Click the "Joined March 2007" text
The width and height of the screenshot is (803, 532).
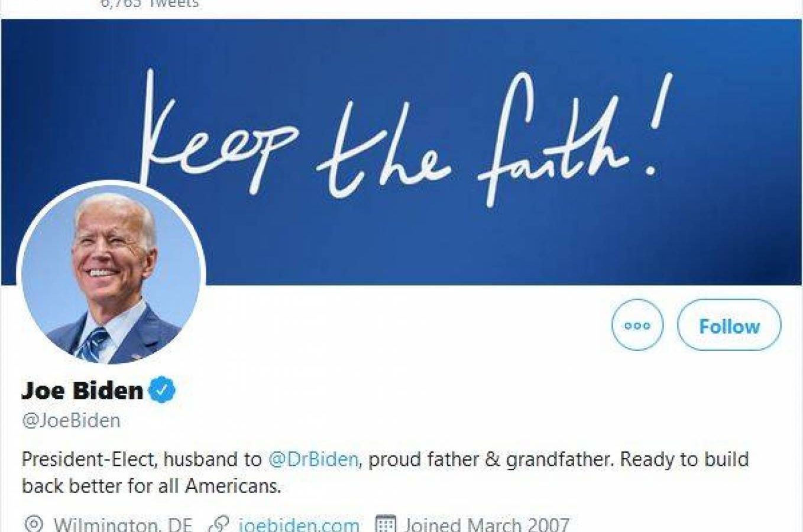tap(486, 525)
